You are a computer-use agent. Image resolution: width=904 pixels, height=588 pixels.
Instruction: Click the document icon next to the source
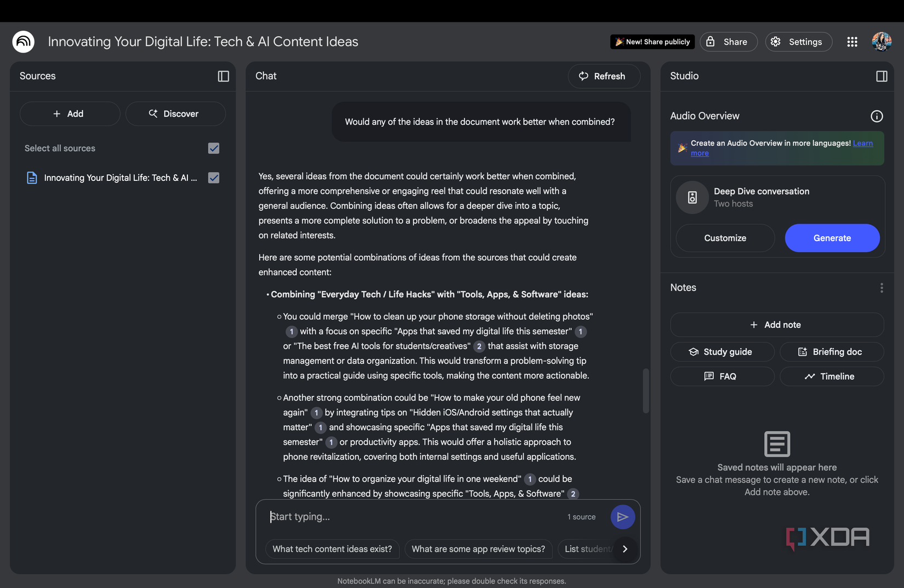point(32,178)
